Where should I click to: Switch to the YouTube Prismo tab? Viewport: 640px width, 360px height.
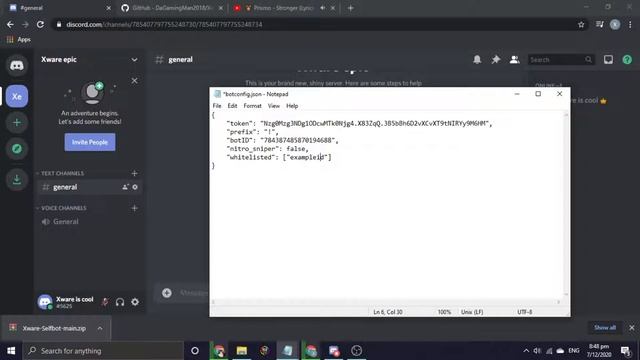pyautogui.click(x=284, y=8)
